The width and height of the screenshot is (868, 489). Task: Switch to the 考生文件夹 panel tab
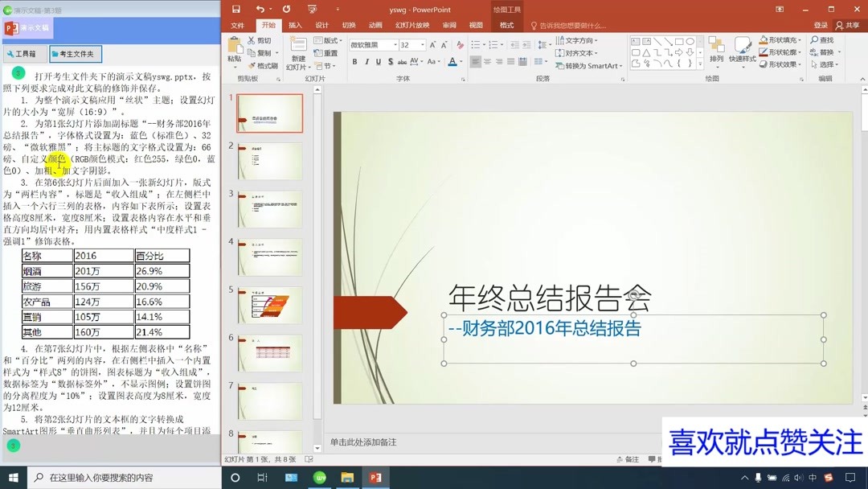[75, 54]
